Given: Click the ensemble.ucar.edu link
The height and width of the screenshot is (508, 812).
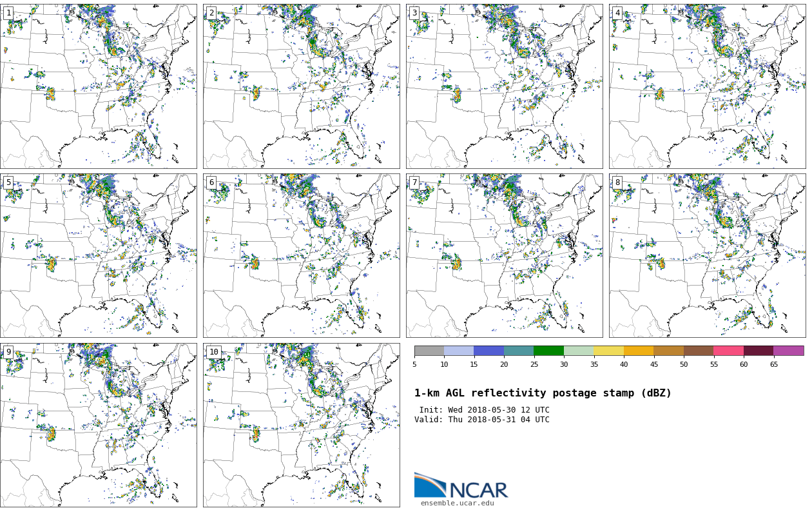Looking at the screenshot, I should 457,503.
